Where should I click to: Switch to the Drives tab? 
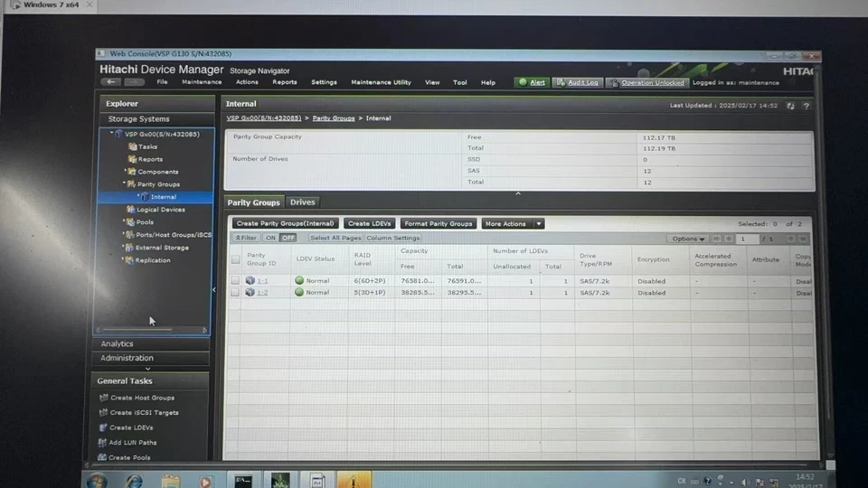302,202
